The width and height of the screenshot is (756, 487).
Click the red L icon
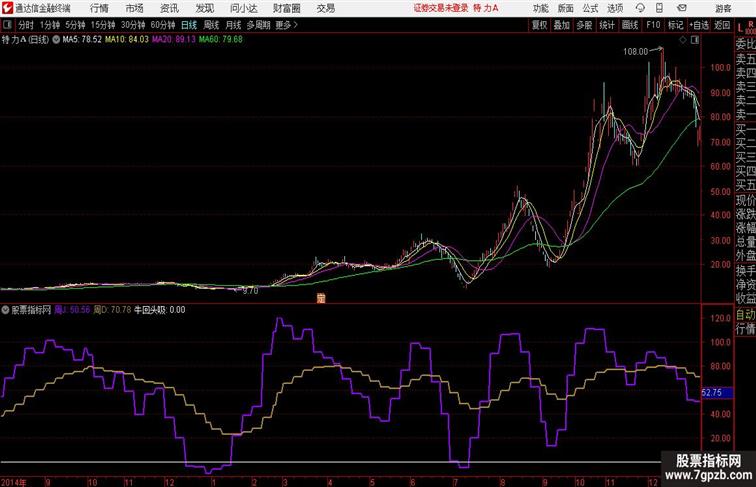(x=740, y=28)
